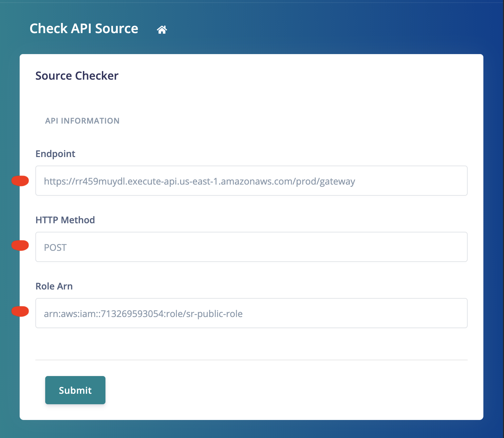Screen dimensions: 504x438
Task: Click the red marker beside Role Arn field
Action: pyautogui.click(x=20, y=311)
